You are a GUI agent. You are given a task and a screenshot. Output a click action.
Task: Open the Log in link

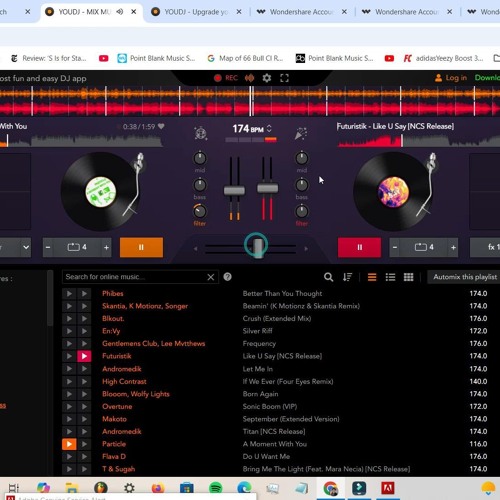(x=451, y=78)
